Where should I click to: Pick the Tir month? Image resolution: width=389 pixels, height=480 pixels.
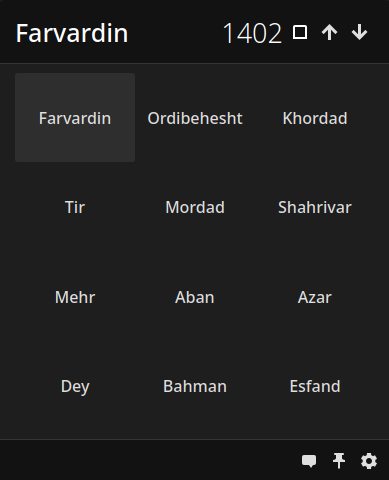point(75,207)
